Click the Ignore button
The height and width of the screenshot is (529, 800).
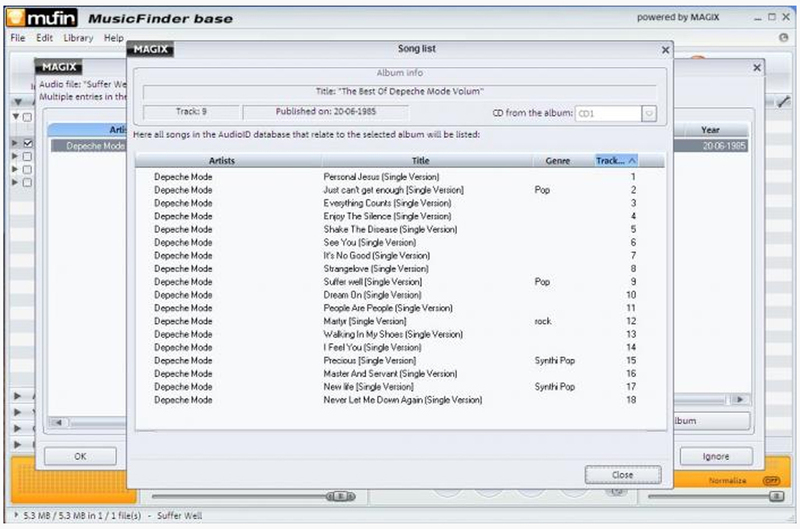pos(715,456)
